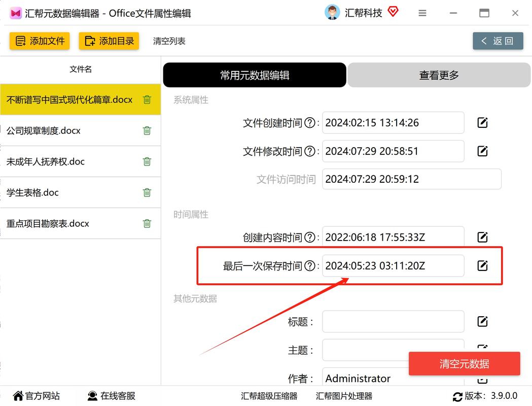Screen dimensions: 532x406
Task: Open the hamburger menu in title bar
Action: [x=422, y=13]
